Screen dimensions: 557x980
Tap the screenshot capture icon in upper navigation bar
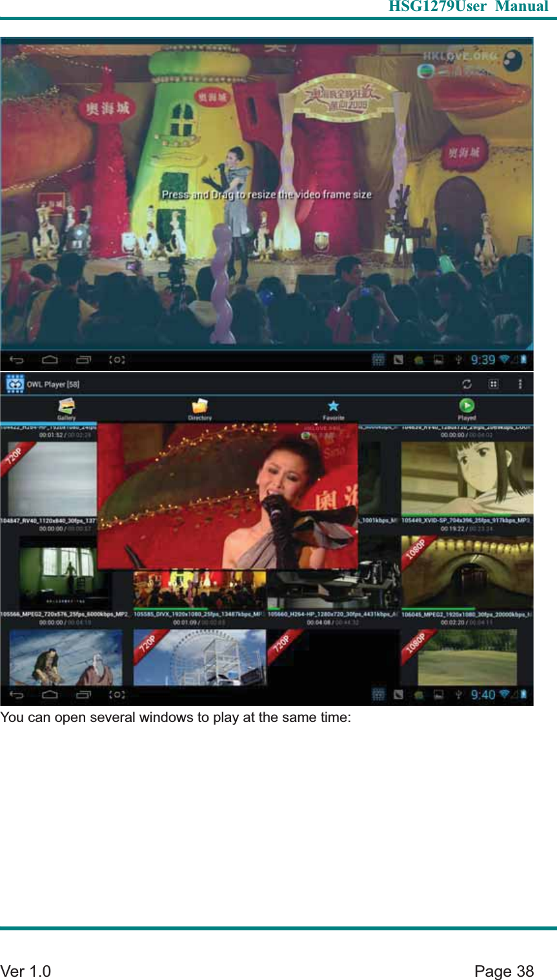click(117, 360)
